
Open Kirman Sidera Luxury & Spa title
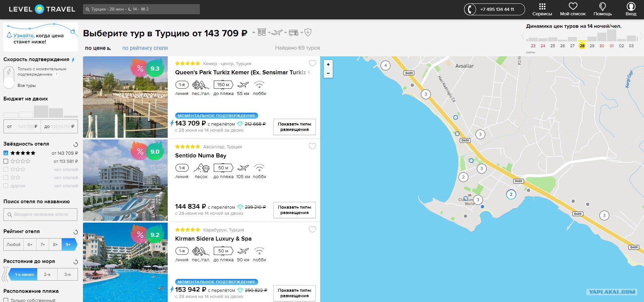pyautogui.click(x=213, y=239)
